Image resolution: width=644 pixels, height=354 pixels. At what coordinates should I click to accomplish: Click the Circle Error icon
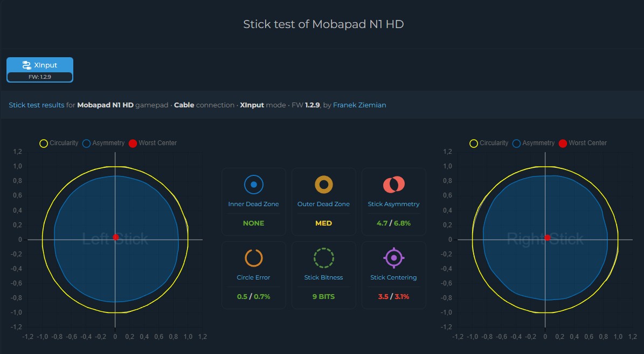coord(253,258)
